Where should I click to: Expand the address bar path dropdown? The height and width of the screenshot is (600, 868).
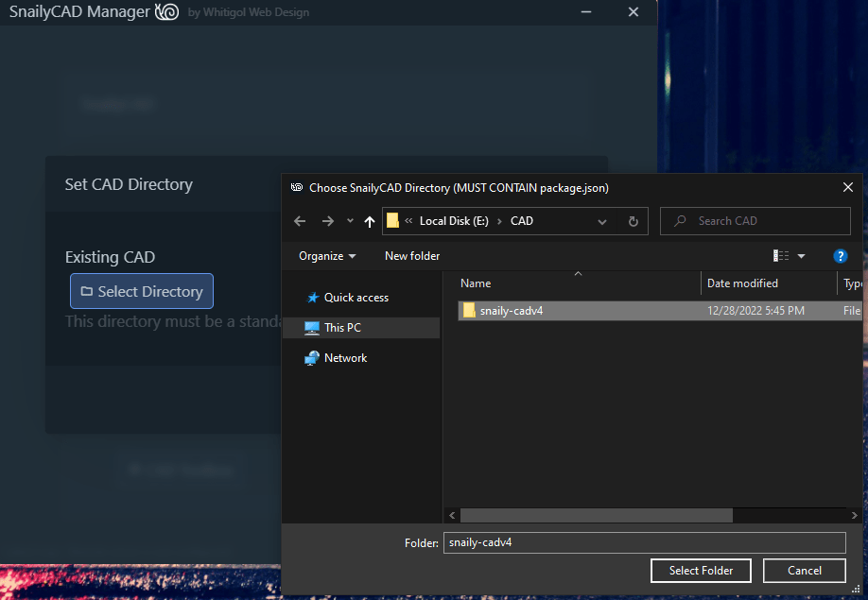pyautogui.click(x=602, y=220)
